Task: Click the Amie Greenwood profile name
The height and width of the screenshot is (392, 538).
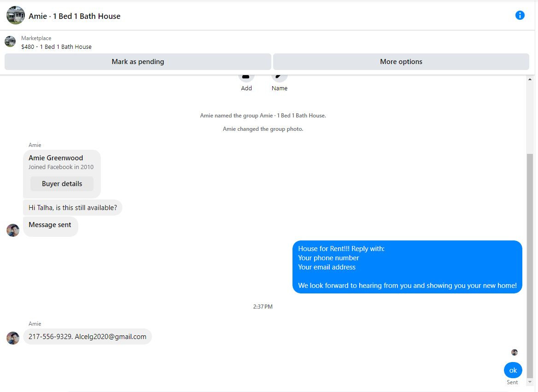Action: [56, 158]
